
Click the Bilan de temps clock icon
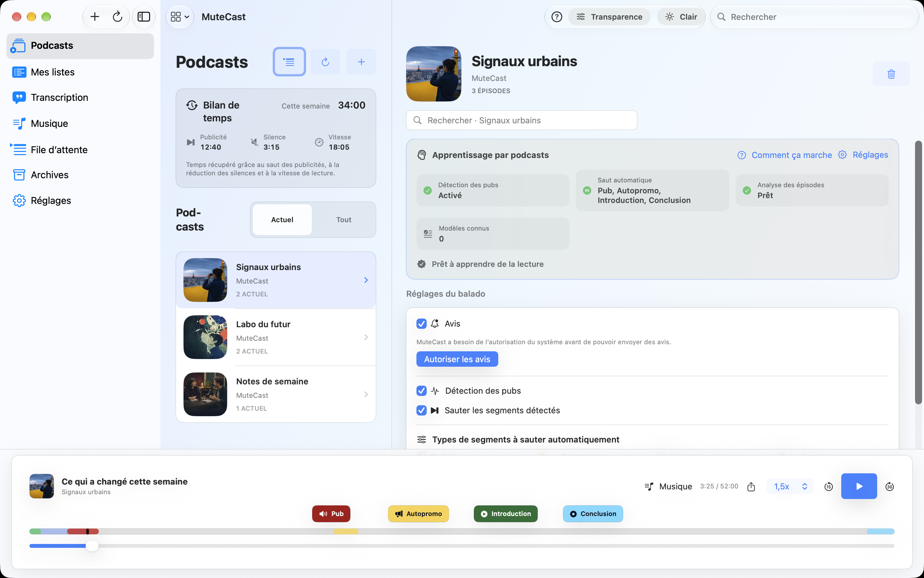(192, 105)
